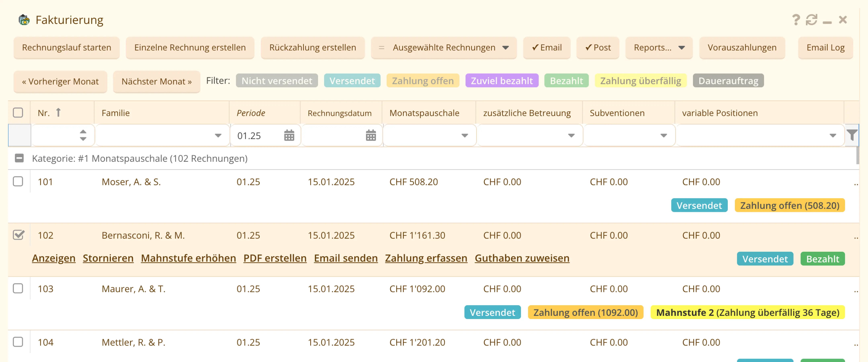Click the vertical scrollbar thumb

[x=858, y=156]
